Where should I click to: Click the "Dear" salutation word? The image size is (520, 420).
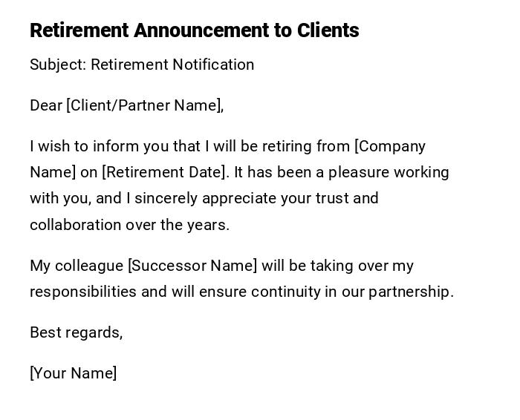[x=46, y=105]
